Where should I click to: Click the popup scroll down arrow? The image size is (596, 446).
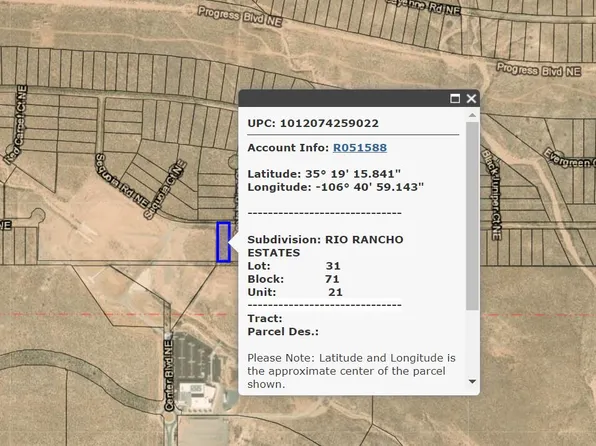[472, 381]
